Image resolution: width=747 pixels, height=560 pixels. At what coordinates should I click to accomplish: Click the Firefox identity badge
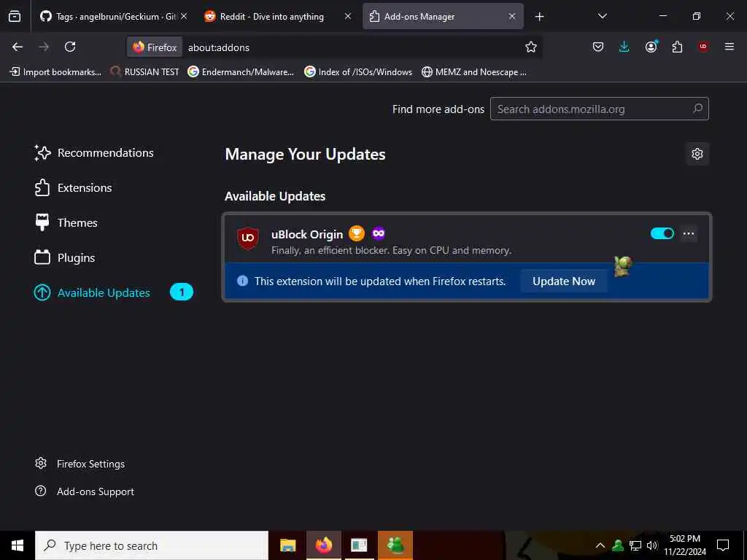[155, 47]
